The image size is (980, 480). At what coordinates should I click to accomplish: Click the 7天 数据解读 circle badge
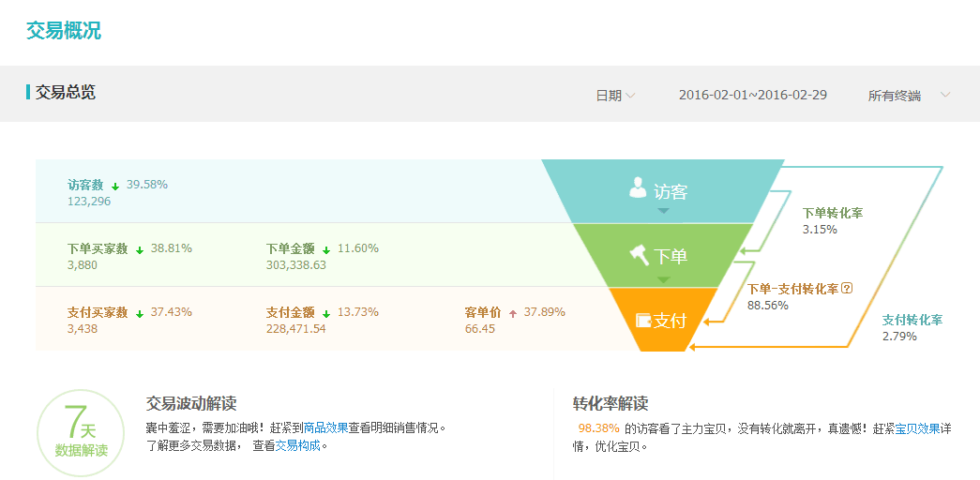click(81, 433)
